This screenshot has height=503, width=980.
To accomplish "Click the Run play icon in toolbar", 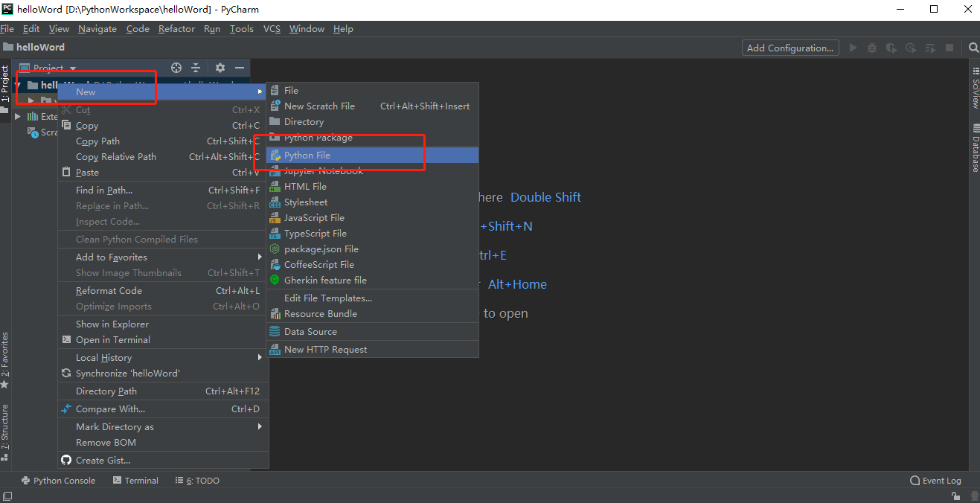I will point(853,48).
